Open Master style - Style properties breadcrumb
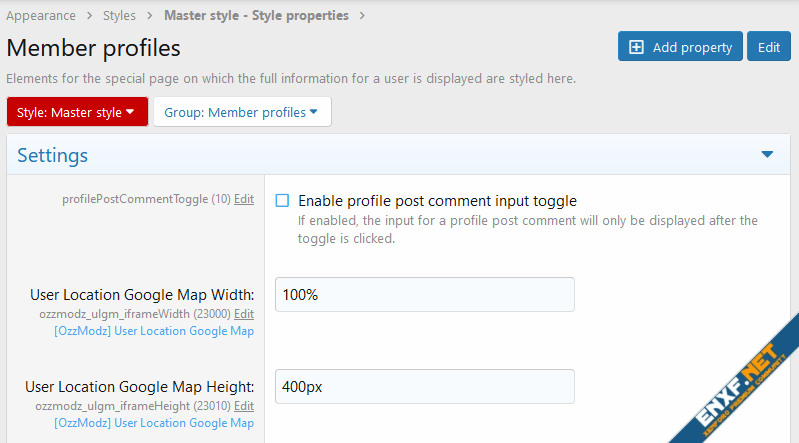Image resolution: width=799 pixels, height=443 pixels. (x=256, y=15)
